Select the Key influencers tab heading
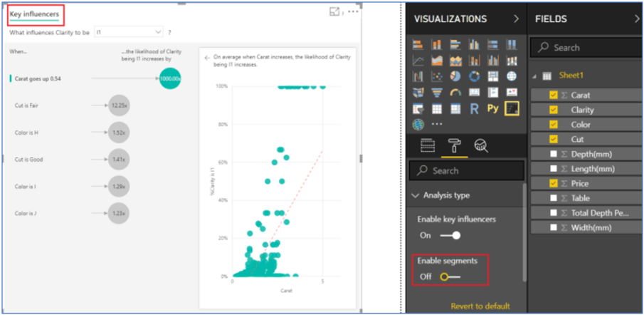 pyautogui.click(x=34, y=14)
